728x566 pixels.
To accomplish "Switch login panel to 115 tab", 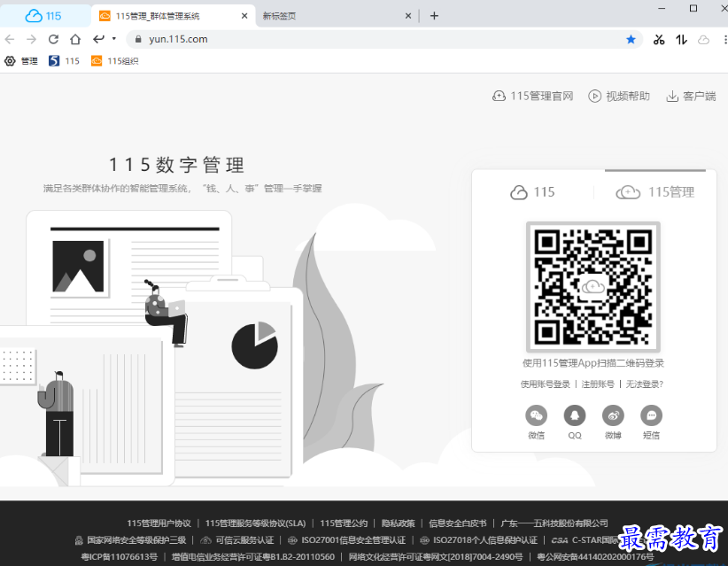I will (532, 192).
